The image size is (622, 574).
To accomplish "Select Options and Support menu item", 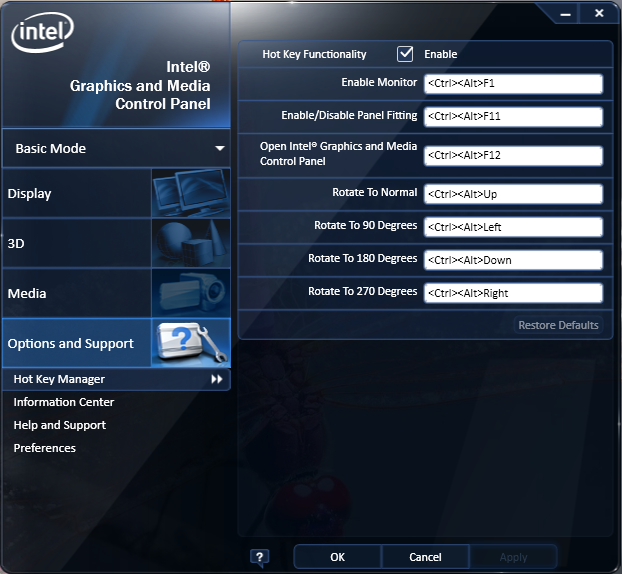I will [x=77, y=343].
